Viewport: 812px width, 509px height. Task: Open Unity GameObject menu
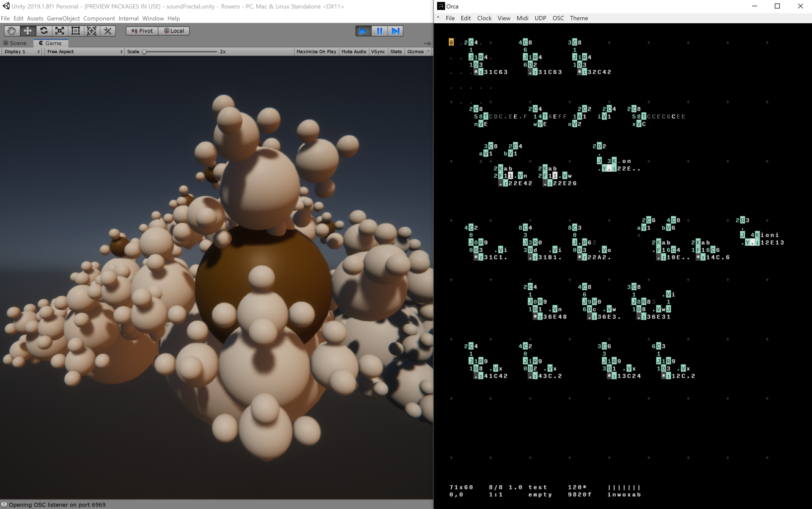point(63,18)
